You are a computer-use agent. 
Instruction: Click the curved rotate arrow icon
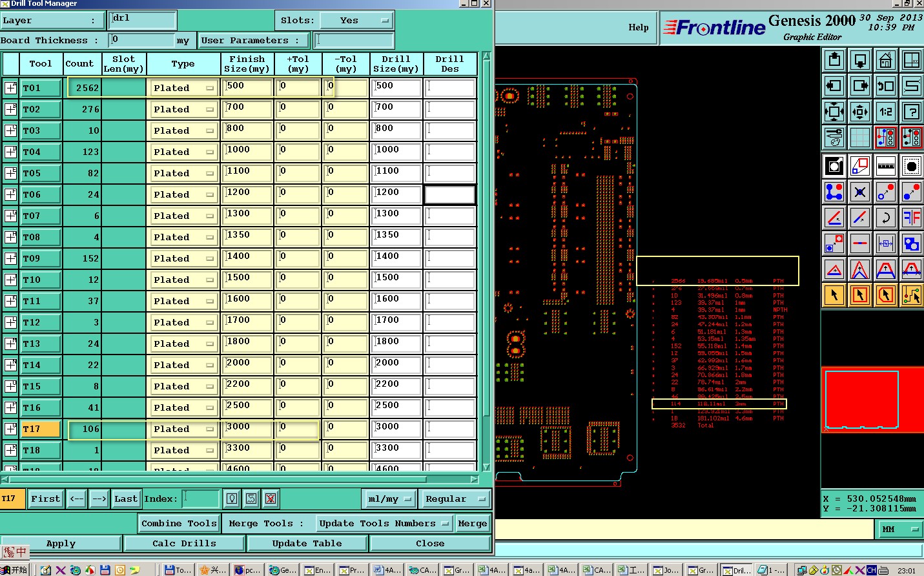(886, 218)
